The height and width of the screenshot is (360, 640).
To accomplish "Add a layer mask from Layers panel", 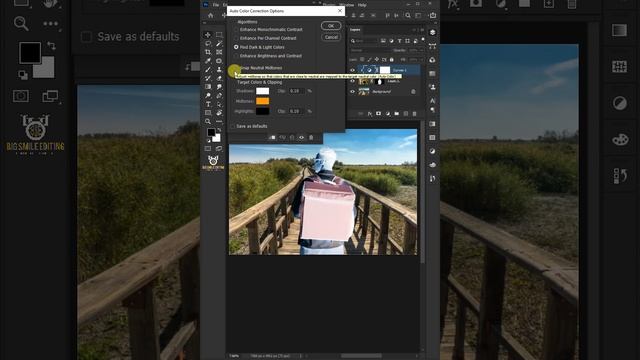I will point(378,113).
